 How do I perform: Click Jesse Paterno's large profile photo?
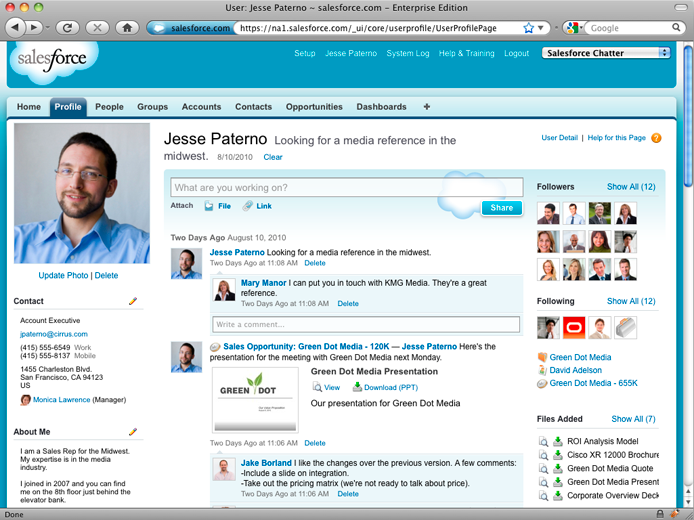(82, 193)
